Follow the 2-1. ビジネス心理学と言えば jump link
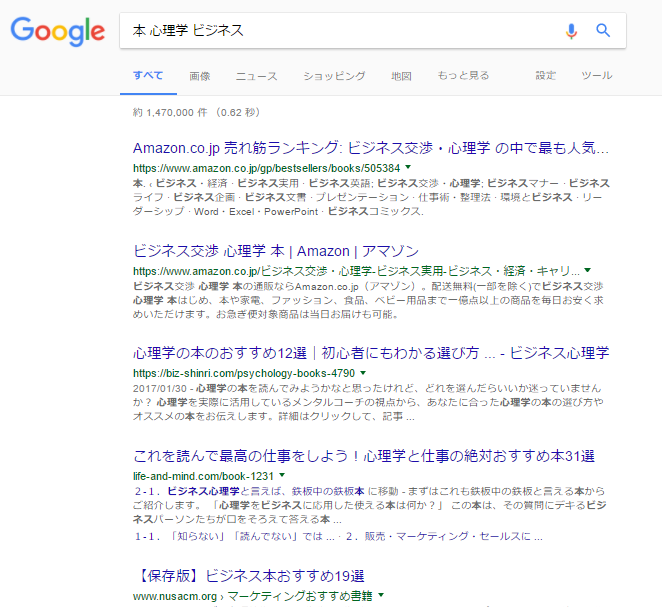 coord(250,491)
